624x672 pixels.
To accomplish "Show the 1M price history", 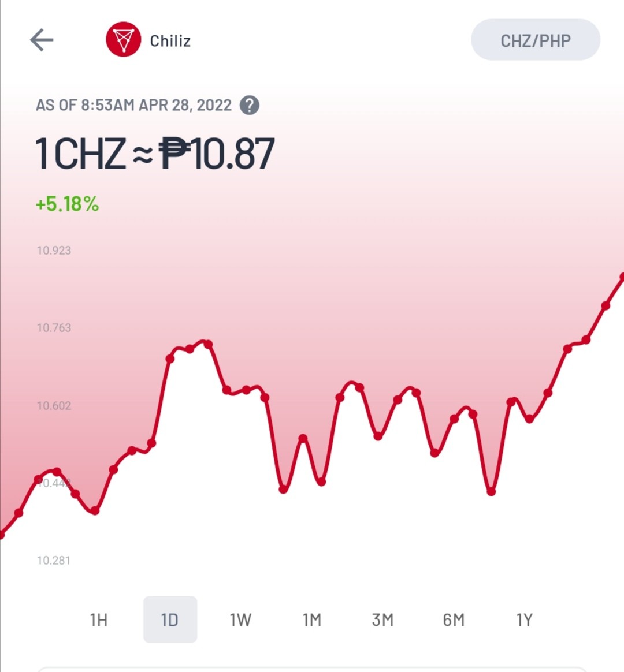I will pos(312,619).
